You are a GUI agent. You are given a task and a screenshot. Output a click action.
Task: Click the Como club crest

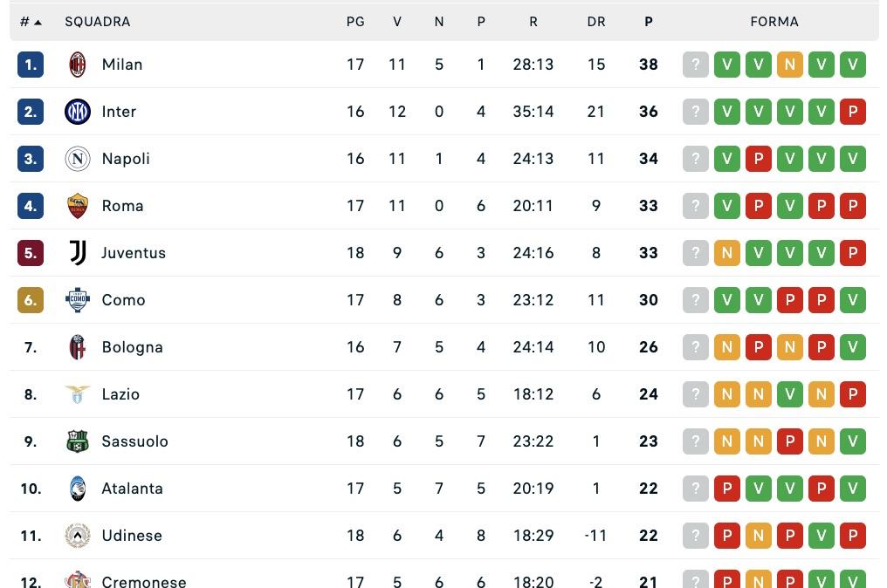(77, 299)
